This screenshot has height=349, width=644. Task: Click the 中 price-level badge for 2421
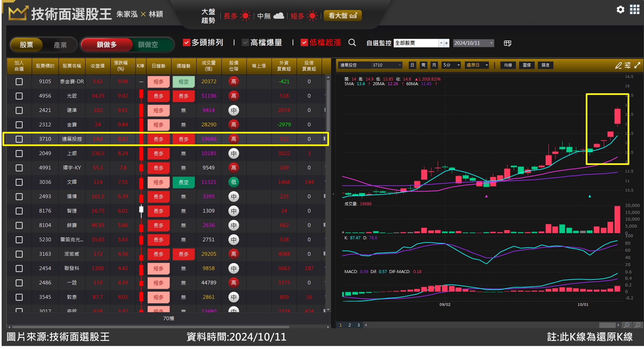pos(234,110)
